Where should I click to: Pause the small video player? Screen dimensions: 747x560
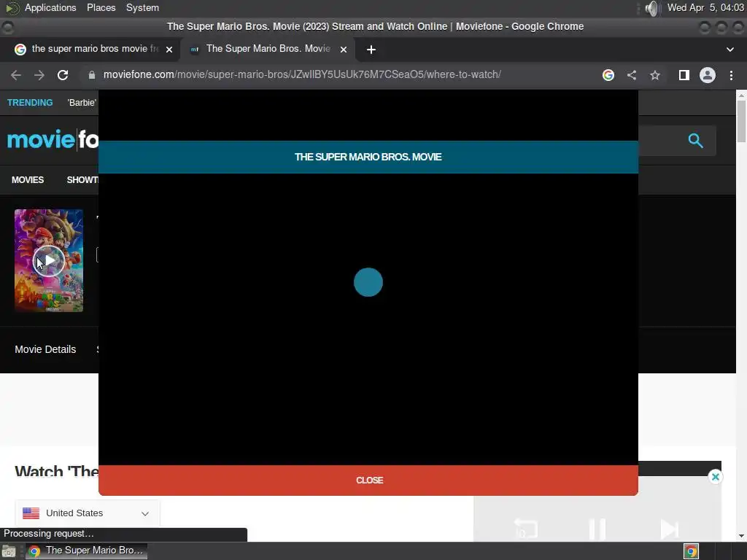click(x=597, y=529)
